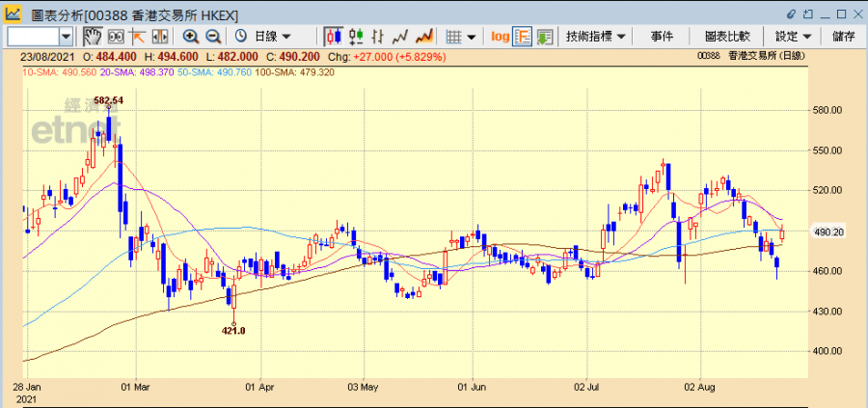Click the crosshair cursor tool icon
868x408 pixels.
point(137,36)
